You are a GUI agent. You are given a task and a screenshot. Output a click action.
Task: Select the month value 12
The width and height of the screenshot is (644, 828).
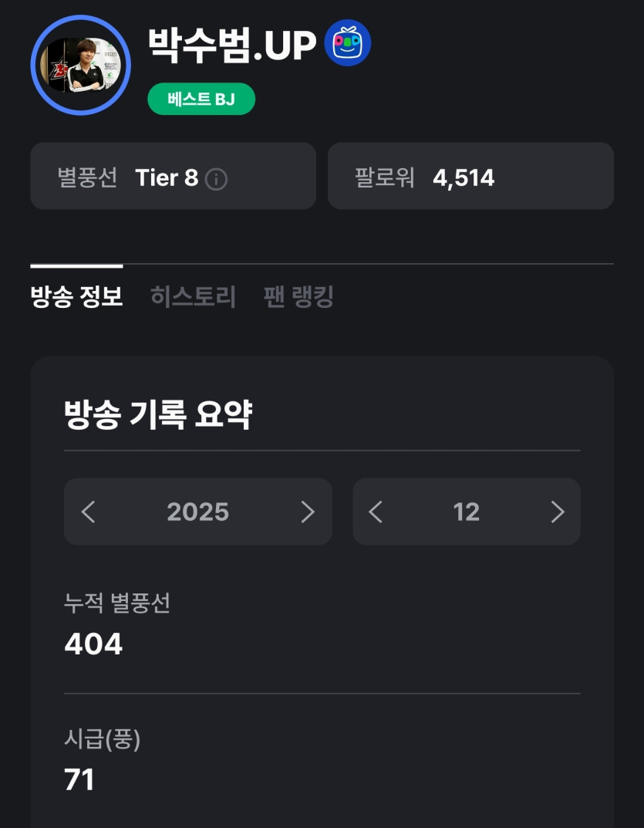coord(466,512)
